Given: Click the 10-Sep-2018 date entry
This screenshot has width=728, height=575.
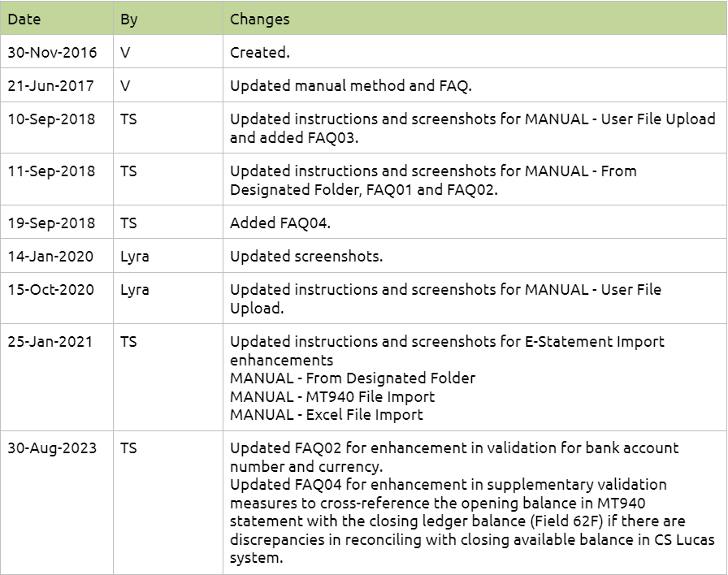Looking at the screenshot, I should [x=51, y=119].
